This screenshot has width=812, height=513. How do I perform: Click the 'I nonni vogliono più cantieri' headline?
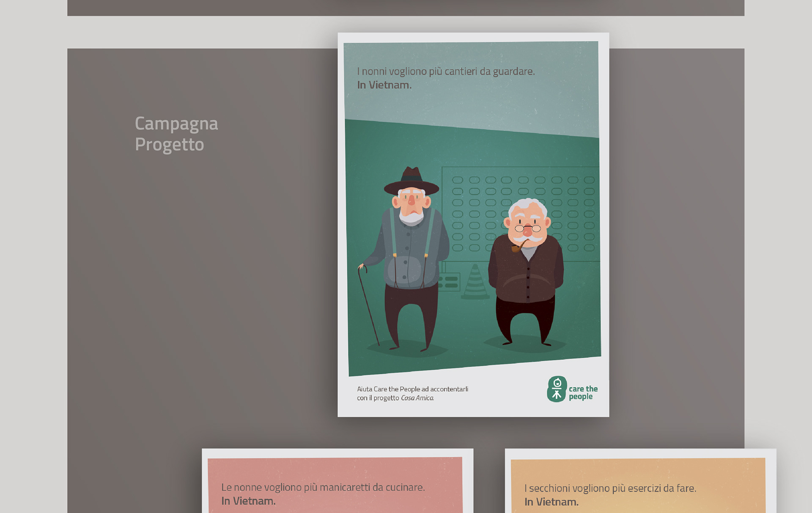pyautogui.click(x=446, y=71)
